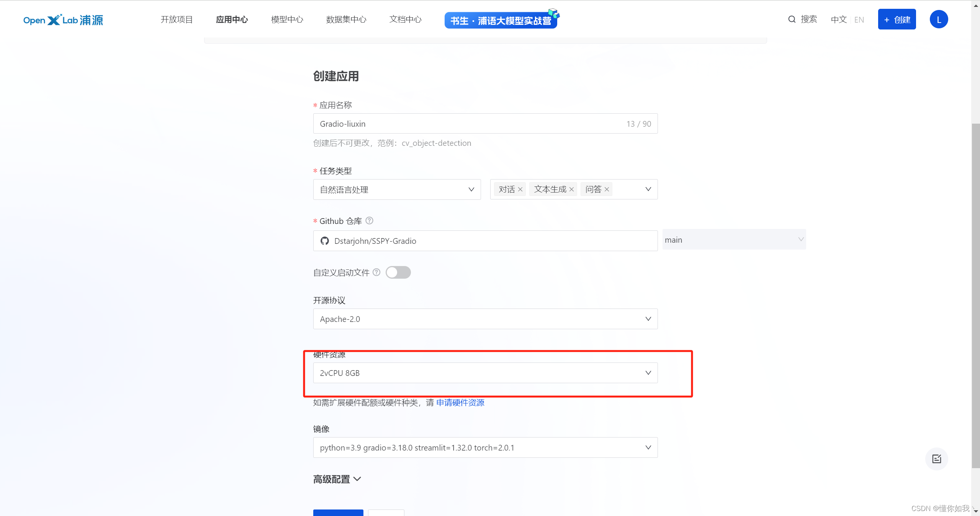Remove the 对话 tag
Viewport: 980px width, 516px height.
point(520,189)
